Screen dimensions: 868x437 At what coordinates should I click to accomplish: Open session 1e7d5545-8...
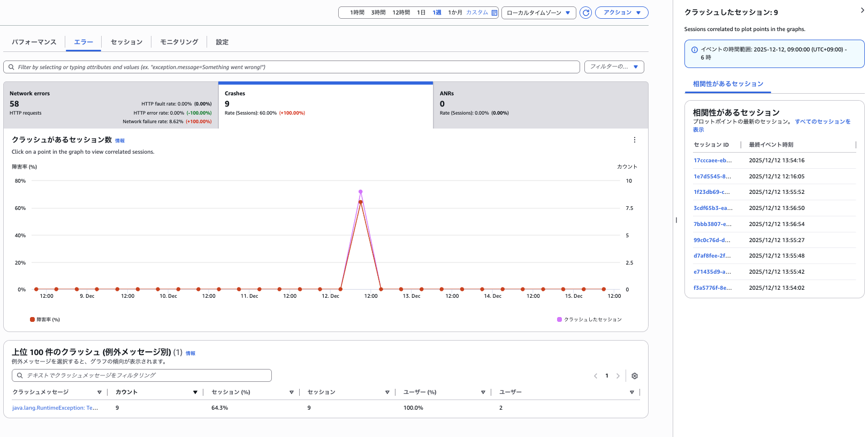point(712,177)
